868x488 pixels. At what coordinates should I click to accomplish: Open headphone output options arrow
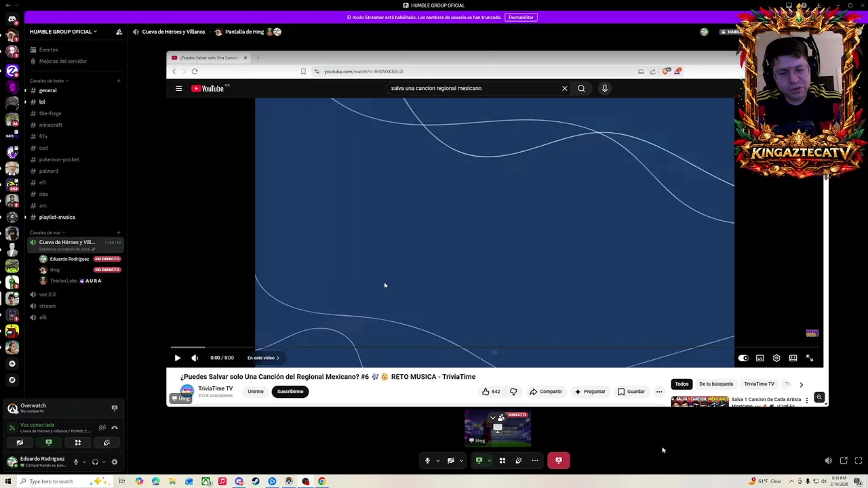tap(103, 462)
